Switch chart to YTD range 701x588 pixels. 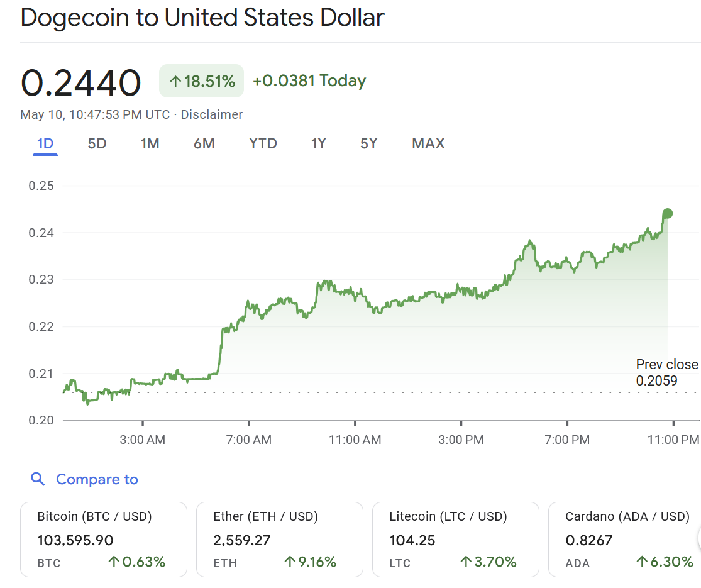263,144
